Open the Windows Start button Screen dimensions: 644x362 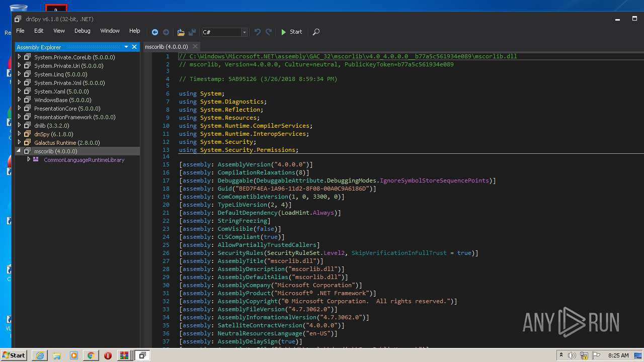[14, 355]
